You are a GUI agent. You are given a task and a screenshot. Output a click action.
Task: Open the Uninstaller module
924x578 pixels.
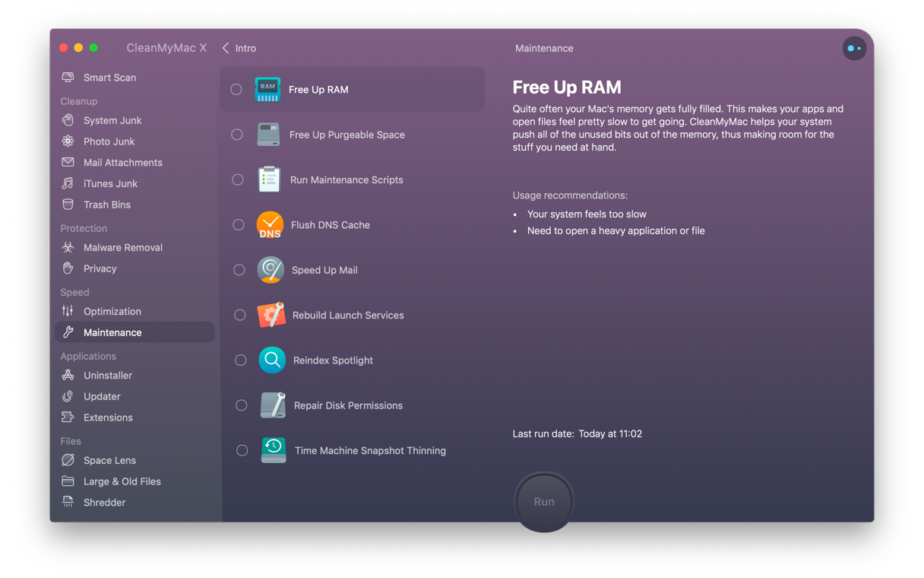coord(134,375)
